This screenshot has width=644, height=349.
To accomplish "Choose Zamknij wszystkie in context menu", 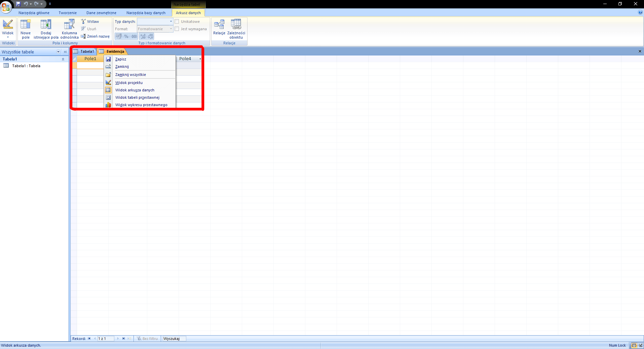I will coord(140,75).
